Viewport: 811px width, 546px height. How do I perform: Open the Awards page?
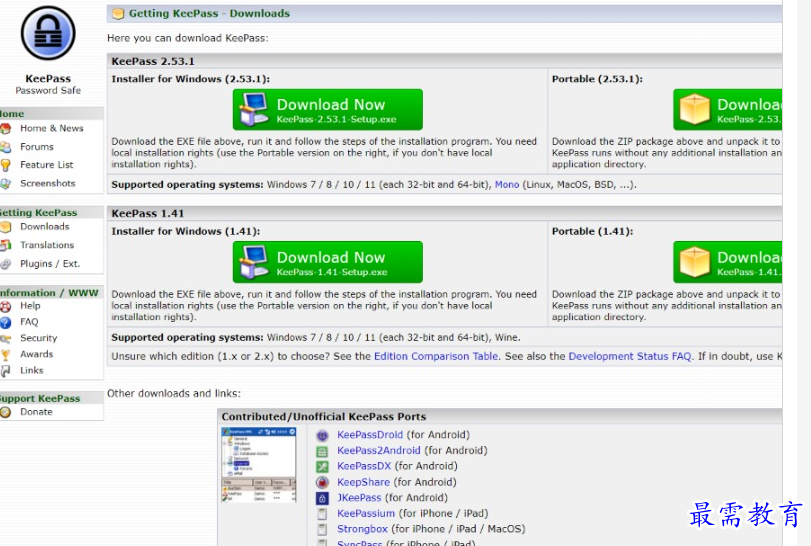(x=37, y=354)
